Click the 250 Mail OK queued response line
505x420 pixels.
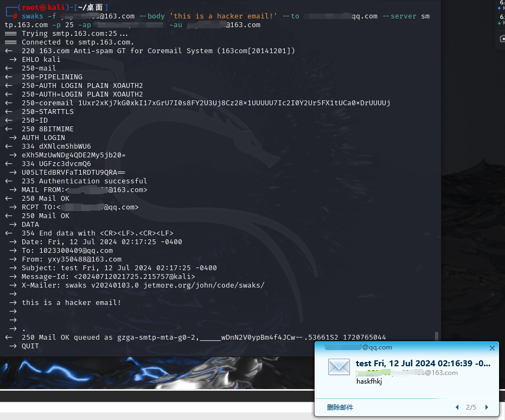tap(203, 337)
